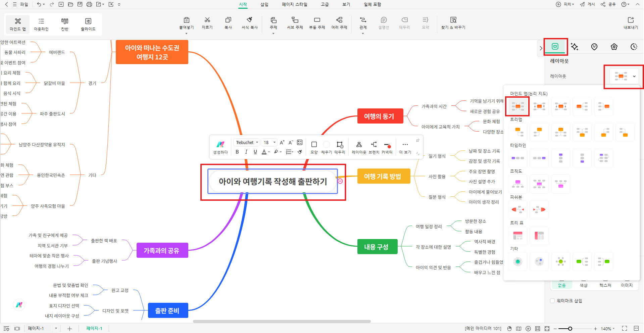Toggle Italic formatting in floating toolbar
This screenshot has width=644, height=333.
coord(246,152)
